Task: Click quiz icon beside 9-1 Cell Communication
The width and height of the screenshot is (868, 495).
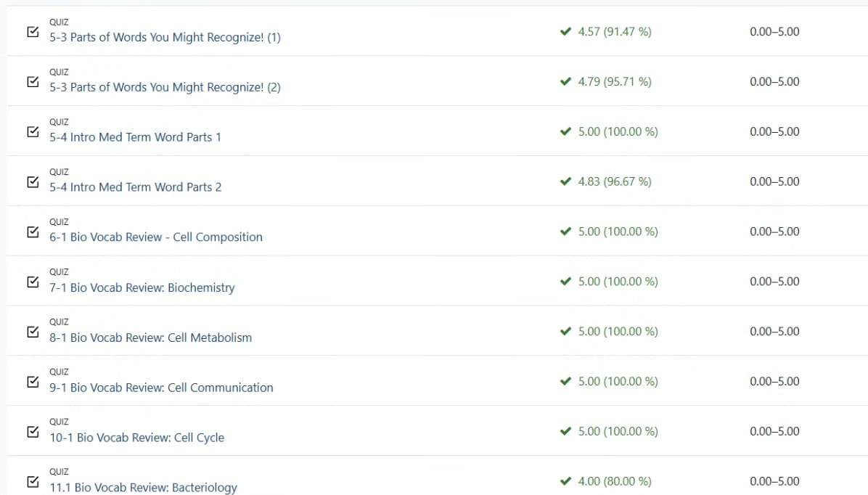Action: pos(33,382)
